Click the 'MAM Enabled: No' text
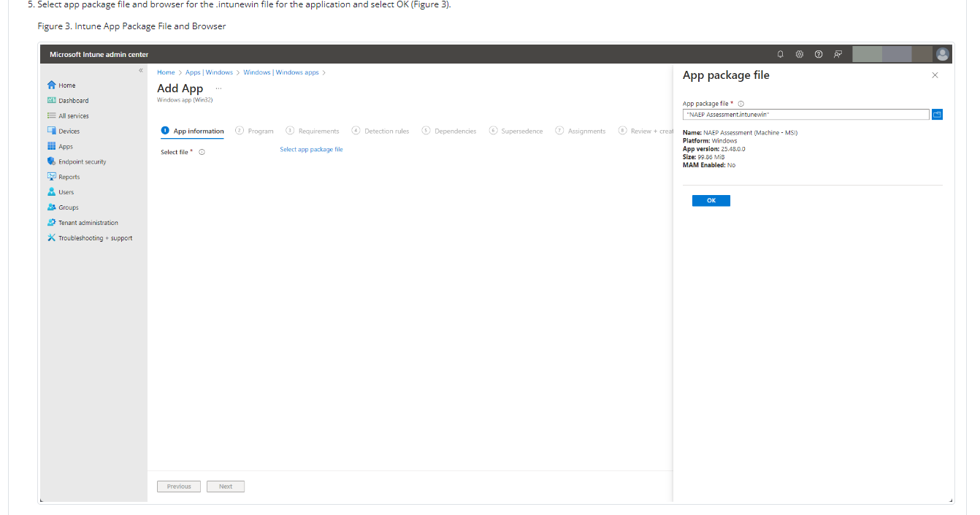This screenshot has height=515, width=980. pos(709,165)
